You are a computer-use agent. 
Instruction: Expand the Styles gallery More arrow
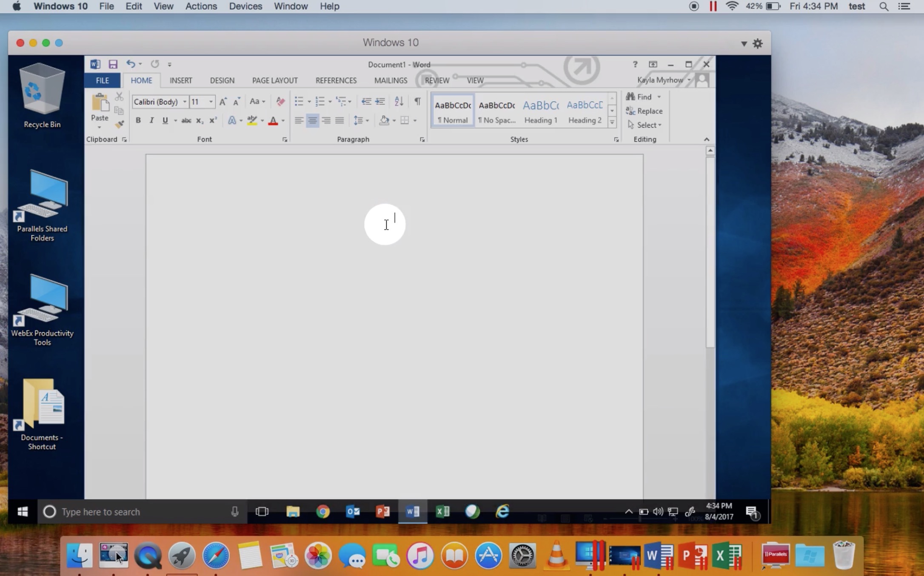tap(612, 123)
